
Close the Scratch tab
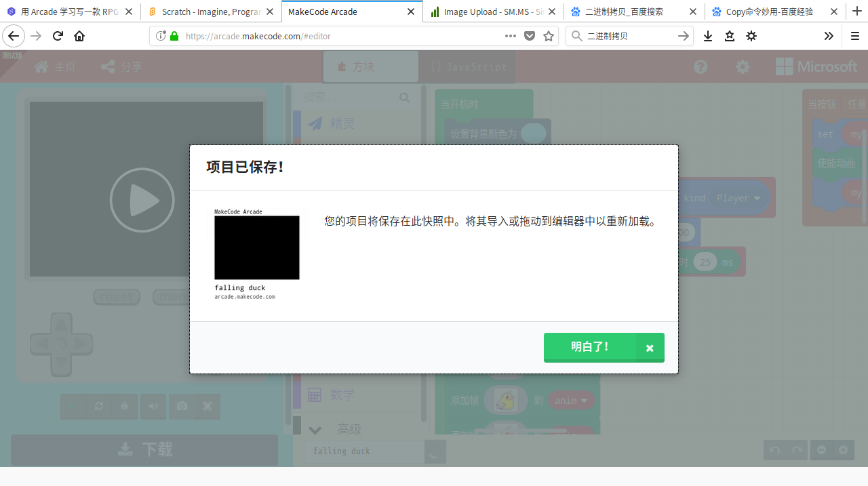coord(270,12)
